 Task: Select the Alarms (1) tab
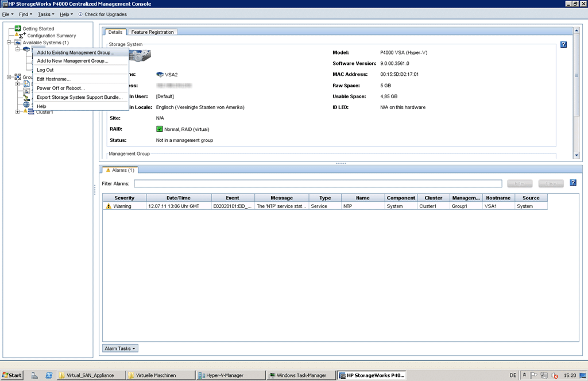tap(120, 170)
